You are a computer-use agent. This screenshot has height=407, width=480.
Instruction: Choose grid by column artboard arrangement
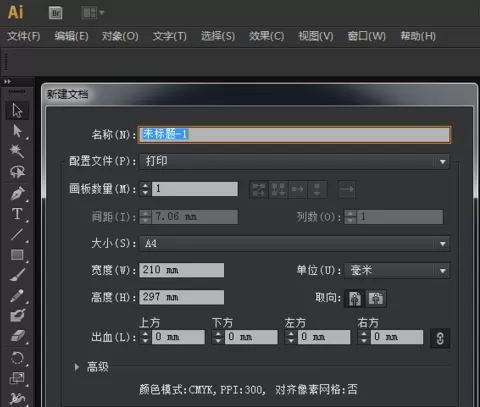click(278, 189)
